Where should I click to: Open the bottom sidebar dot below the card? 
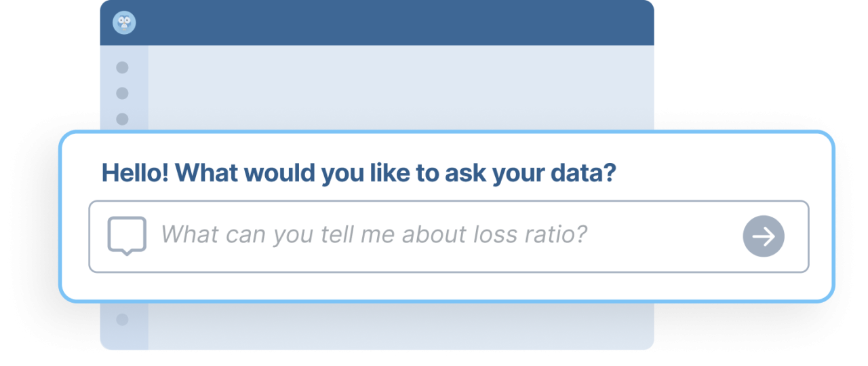point(122,319)
